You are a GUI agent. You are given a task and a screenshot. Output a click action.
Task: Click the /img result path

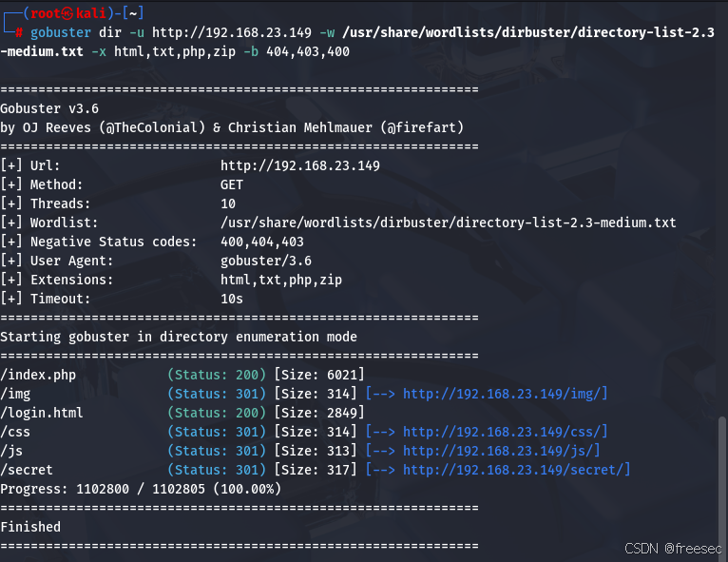tap(15, 394)
